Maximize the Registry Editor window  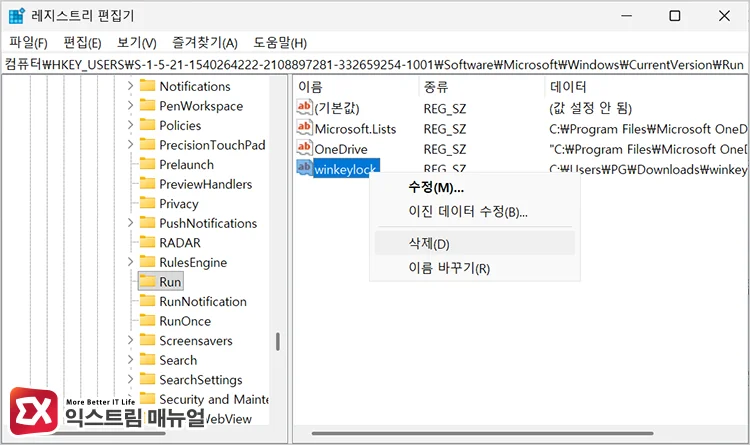674,16
